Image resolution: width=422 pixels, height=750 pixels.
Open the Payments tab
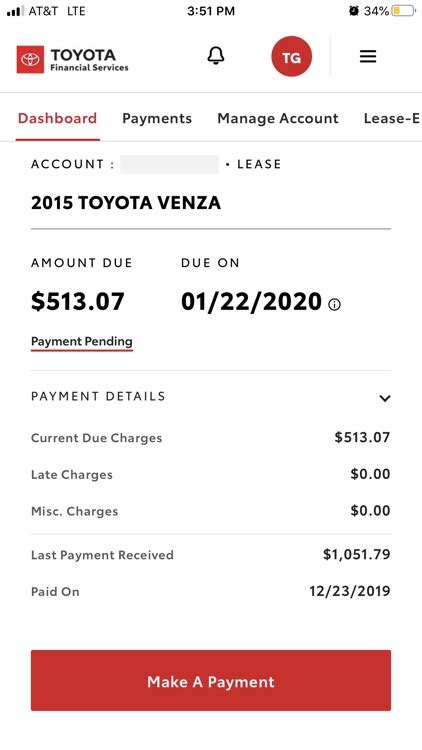tap(157, 119)
